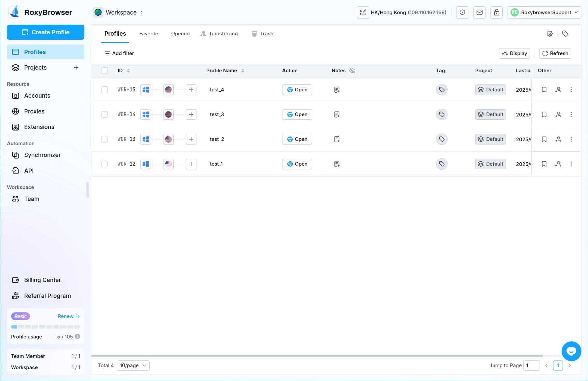Check the checkbox for WOR-14 profile
Image resolution: width=588 pixels, height=381 pixels.
(x=104, y=114)
